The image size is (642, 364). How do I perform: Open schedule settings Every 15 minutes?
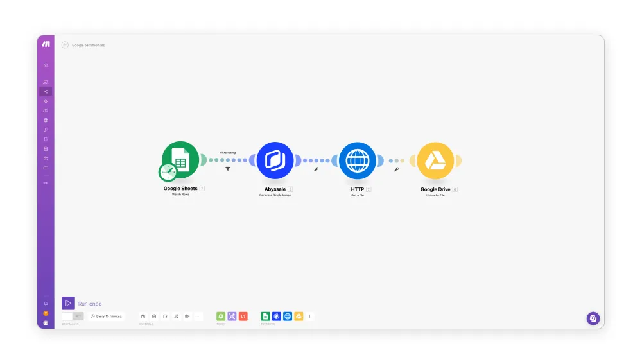106,316
